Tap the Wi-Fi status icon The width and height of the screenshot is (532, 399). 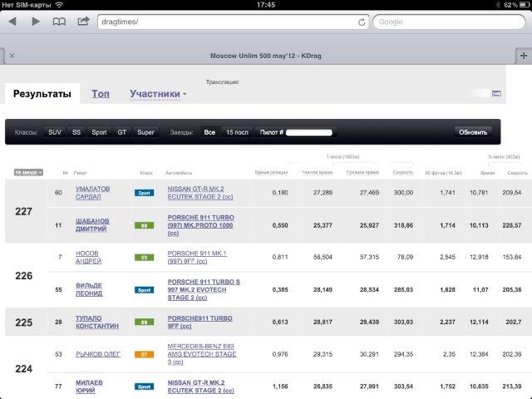[59, 5]
